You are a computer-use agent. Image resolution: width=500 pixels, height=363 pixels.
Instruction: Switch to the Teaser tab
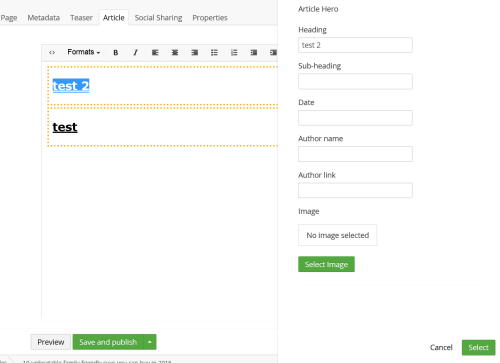point(81,18)
